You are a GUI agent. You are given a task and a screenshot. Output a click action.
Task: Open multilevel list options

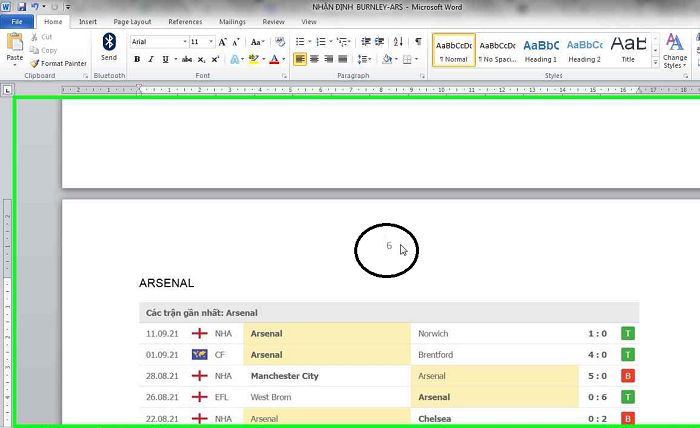343,42
